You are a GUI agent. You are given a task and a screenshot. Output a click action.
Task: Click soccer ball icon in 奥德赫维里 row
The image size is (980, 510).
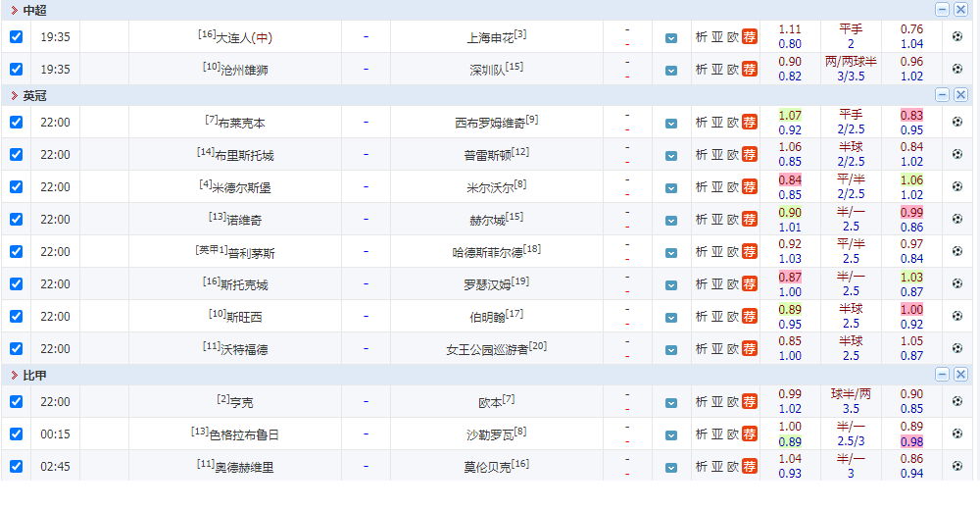(x=956, y=466)
